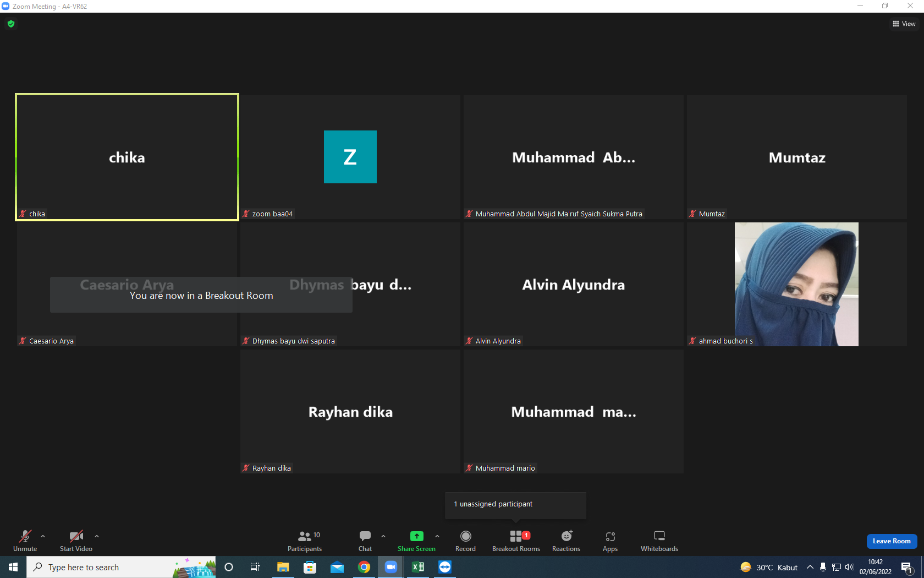Unmute the microphone
This screenshot has height=578, width=924.
point(25,541)
